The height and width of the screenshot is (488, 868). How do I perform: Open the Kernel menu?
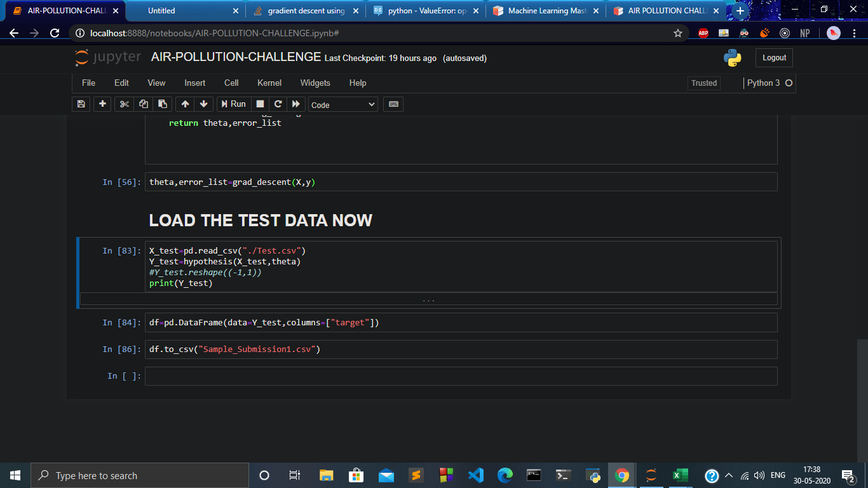coord(269,83)
